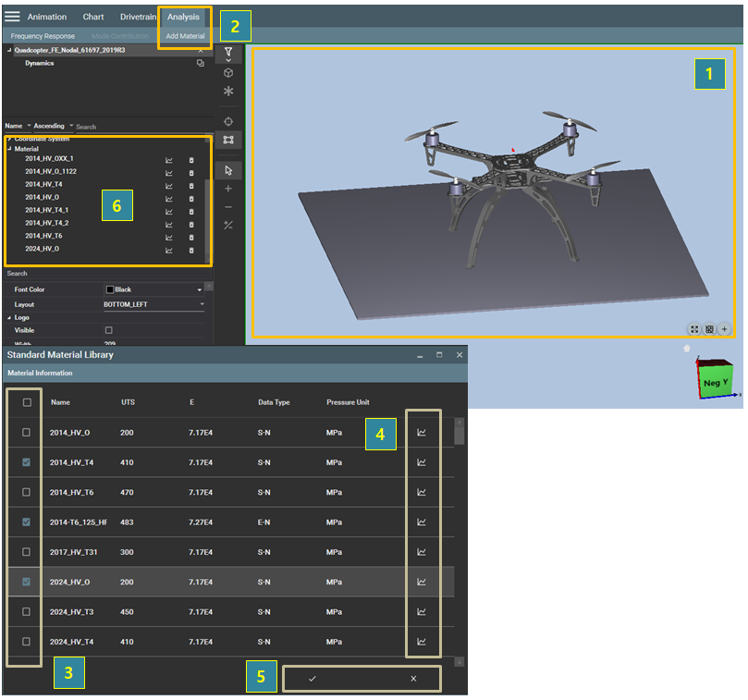Delete the 2014_HV_T4_1 material from tree
This screenshot has height=700, width=748.
pos(191,211)
